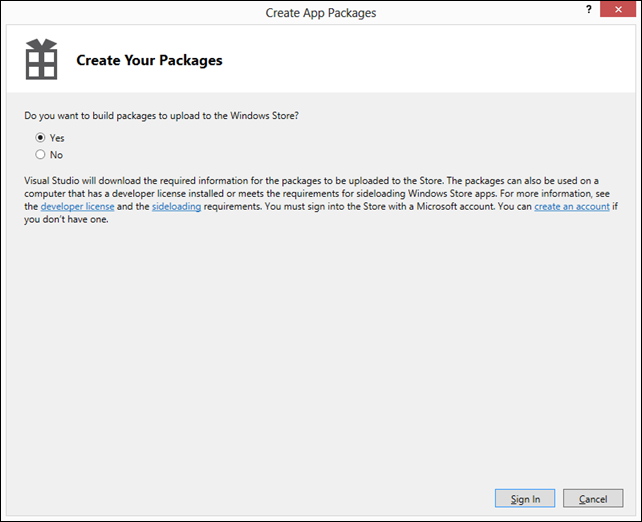Choose the No radio button
This screenshot has width=642, height=522.
pyautogui.click(x=40, y=154)
